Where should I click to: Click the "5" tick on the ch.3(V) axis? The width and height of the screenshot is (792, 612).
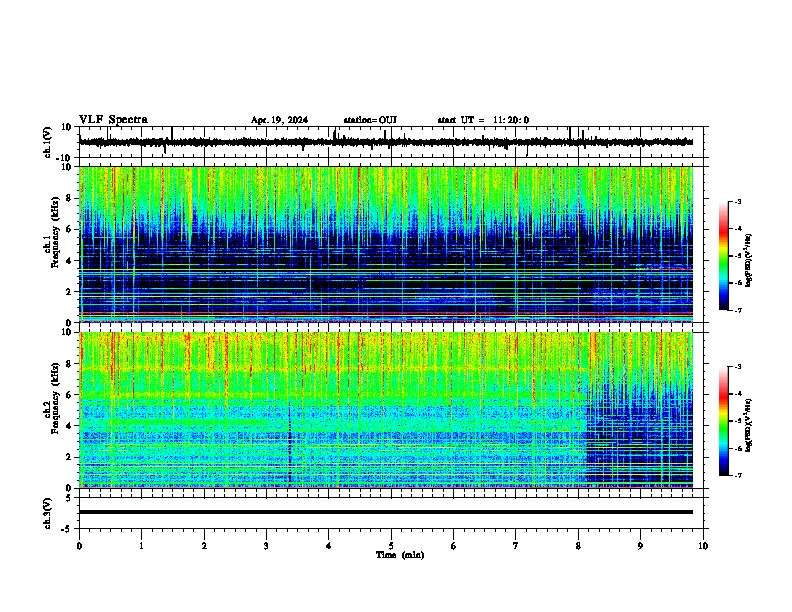70,497
